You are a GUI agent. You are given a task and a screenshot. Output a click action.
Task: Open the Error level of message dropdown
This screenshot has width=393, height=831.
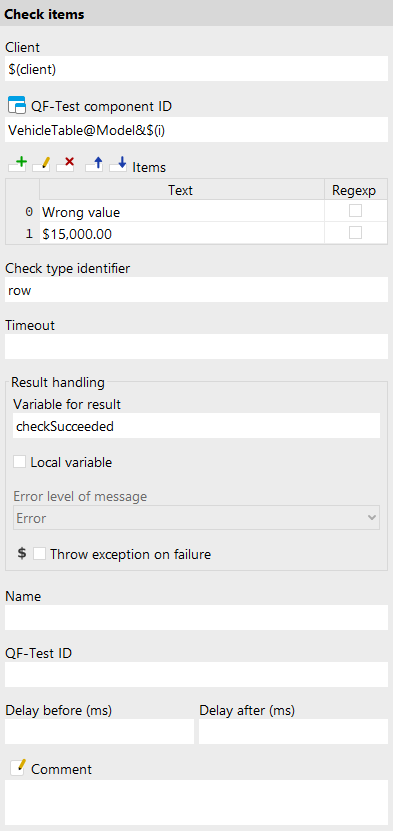(196, 518)
